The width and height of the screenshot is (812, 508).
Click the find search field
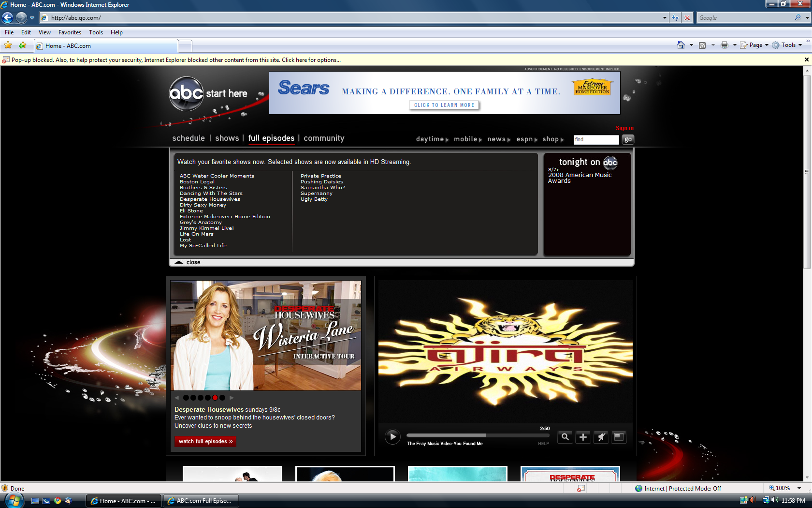tap(595, 139)
